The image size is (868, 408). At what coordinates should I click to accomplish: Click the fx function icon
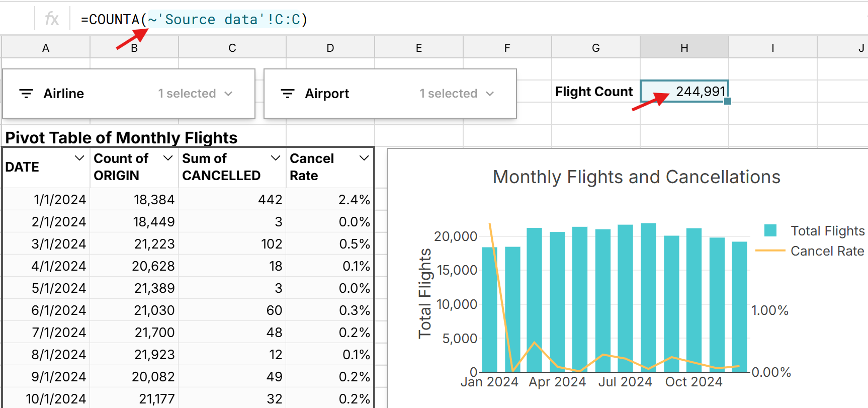(x=51, y=19)
